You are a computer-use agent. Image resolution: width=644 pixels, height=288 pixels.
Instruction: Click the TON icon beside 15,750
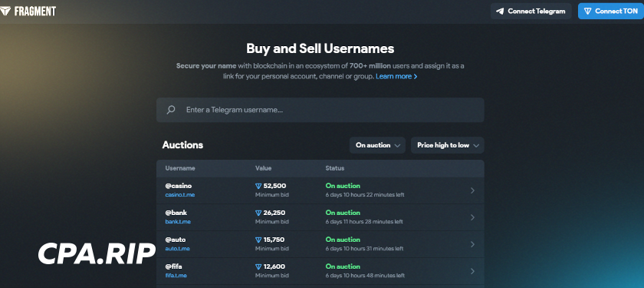click(258, 240)
